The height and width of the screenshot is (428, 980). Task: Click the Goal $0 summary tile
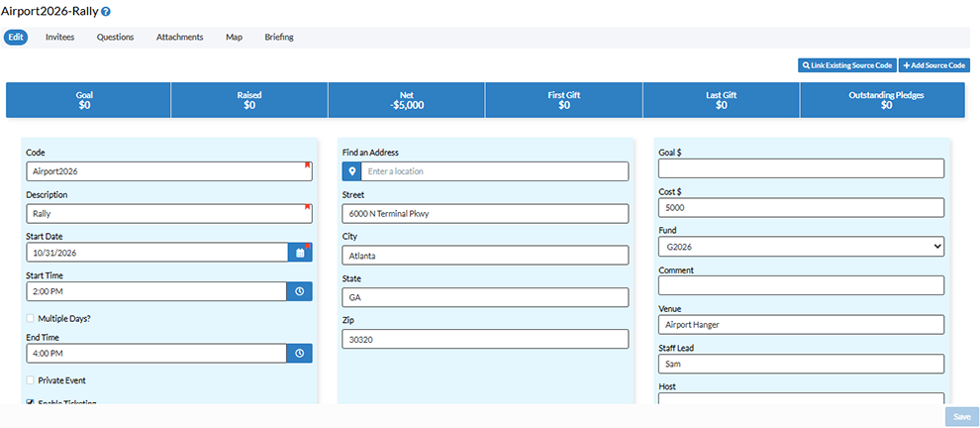click(88, 100)
